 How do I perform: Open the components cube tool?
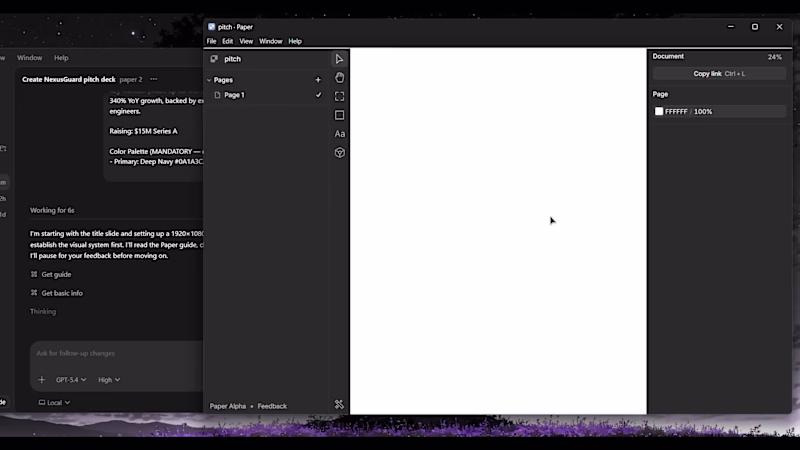coord(339,153)
